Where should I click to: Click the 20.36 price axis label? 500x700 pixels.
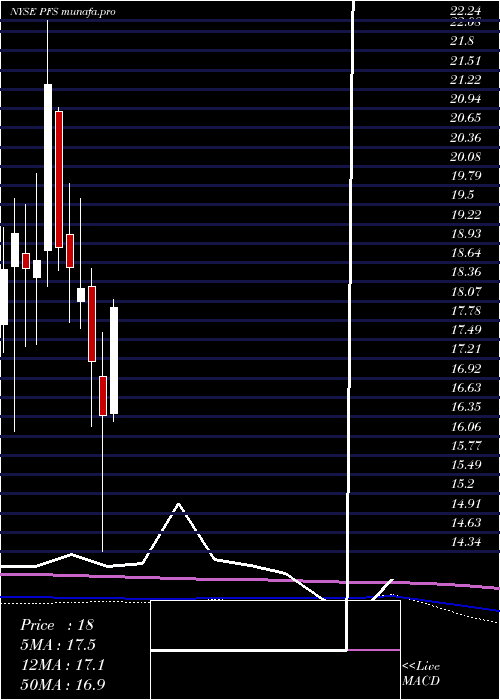point(465,138)
